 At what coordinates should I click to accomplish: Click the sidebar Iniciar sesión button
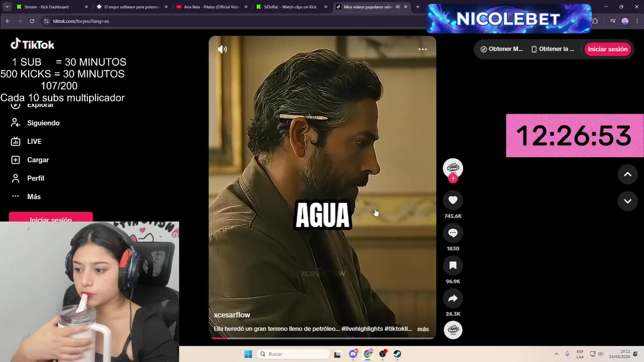(51, 218)
